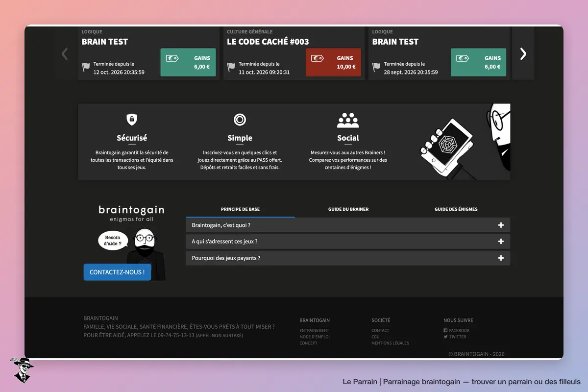Click the flag icon beside 11 oct. 2026
The width and height of the screenshot is (588, 392).
click(231, 67)
